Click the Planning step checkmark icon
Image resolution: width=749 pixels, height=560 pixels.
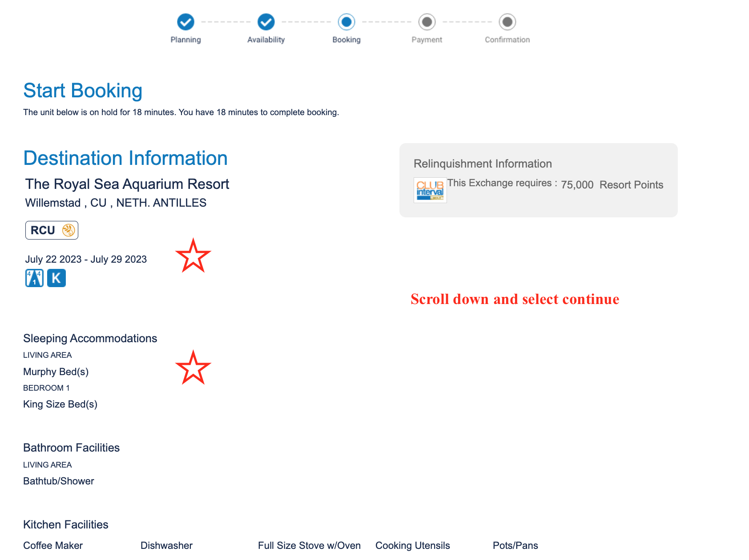(185, 22)
